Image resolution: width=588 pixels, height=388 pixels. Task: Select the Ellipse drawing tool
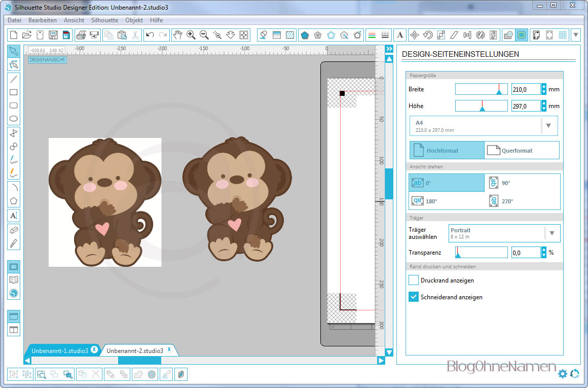coord(14,119)
